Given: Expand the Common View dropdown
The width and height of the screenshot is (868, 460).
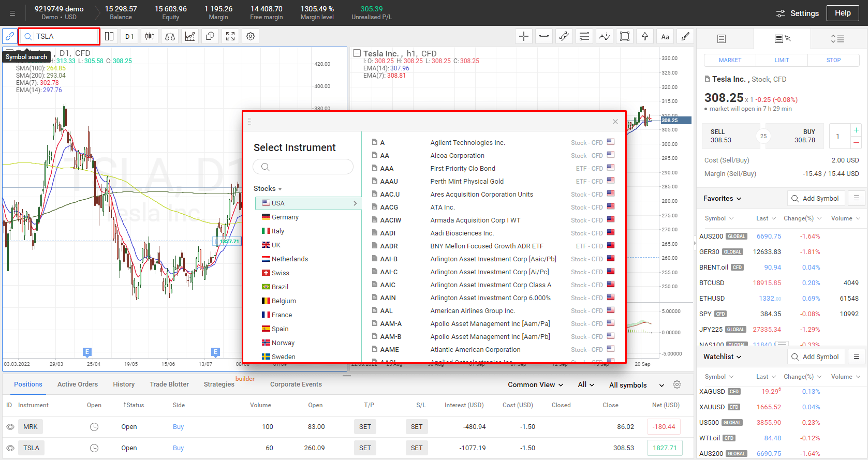Looking at the screenshot, I should point(535,385).
